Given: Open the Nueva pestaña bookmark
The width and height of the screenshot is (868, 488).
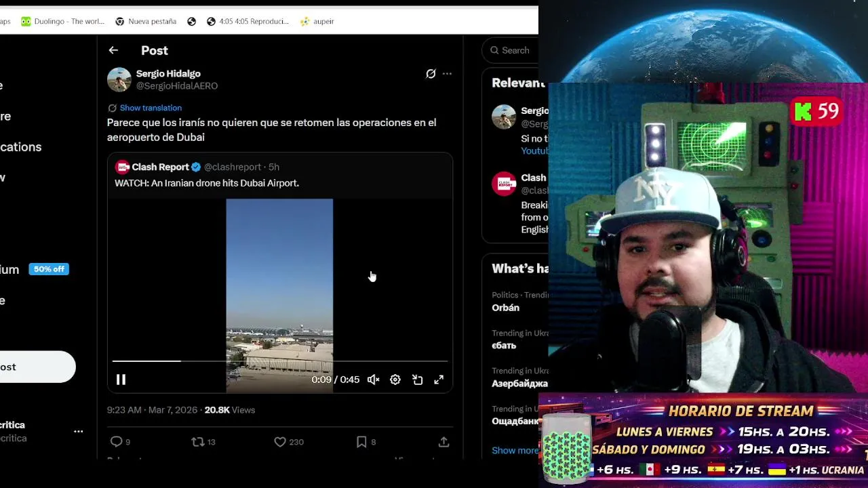Looking at the screenshot, I should [x=146, y=21].
